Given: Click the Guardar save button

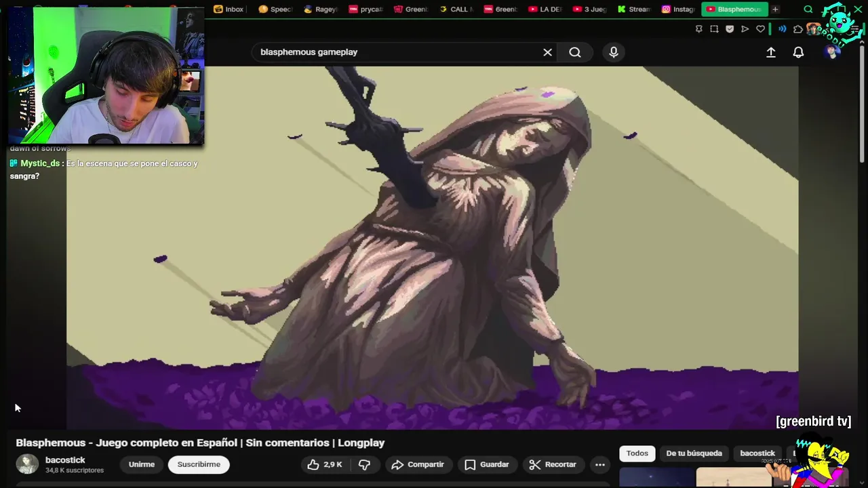Looking at the screenshot, I should (x=487, y=464).
